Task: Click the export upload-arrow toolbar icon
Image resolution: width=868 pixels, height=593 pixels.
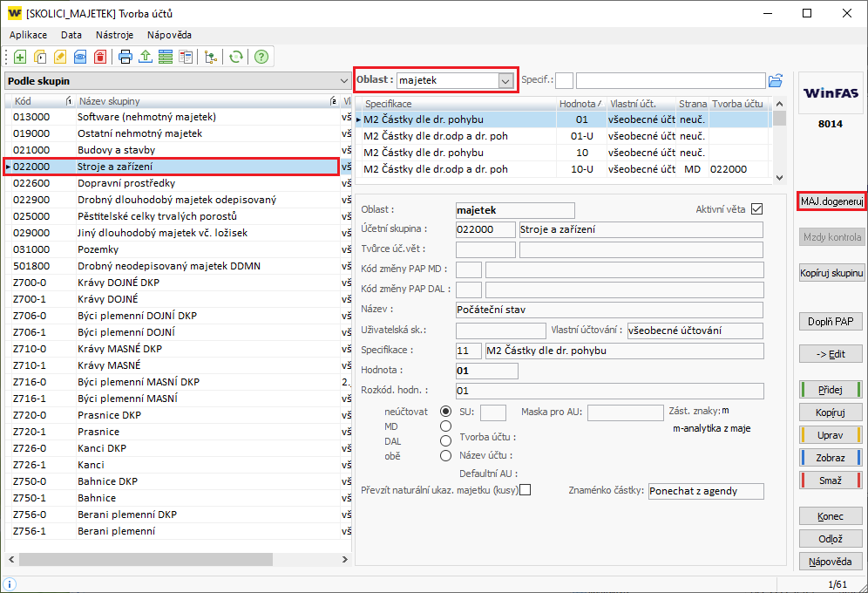Action: point(146,57)
